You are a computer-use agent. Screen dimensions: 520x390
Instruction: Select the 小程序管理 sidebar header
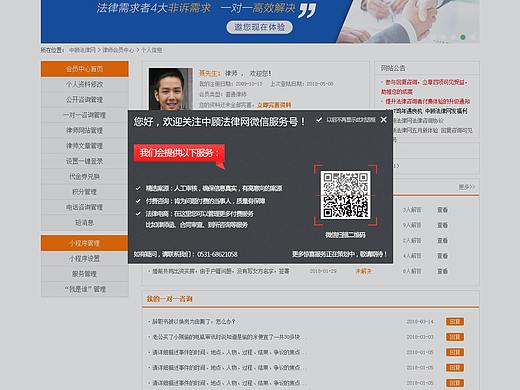pyautogui.click(x=84, y=243)
